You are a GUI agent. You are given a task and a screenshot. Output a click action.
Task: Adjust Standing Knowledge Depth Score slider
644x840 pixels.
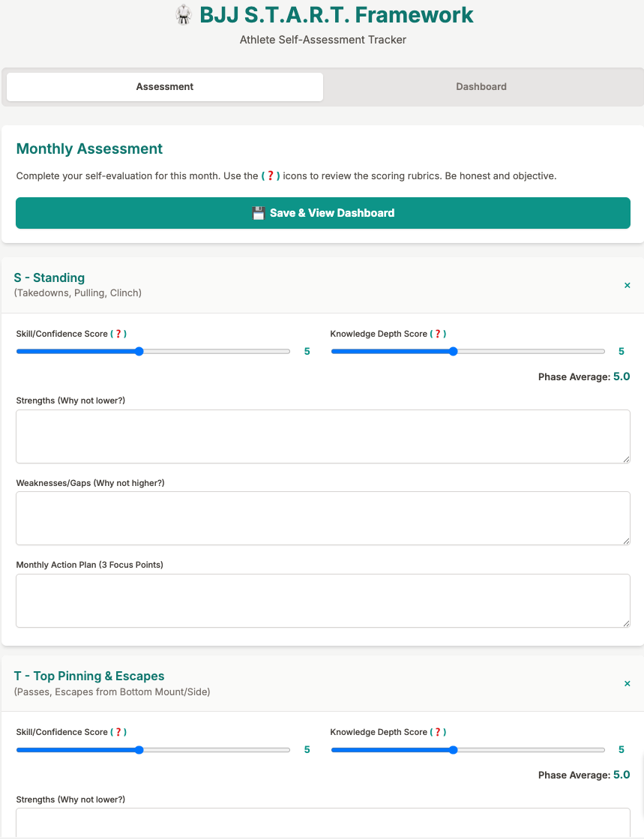pos(453,351)
